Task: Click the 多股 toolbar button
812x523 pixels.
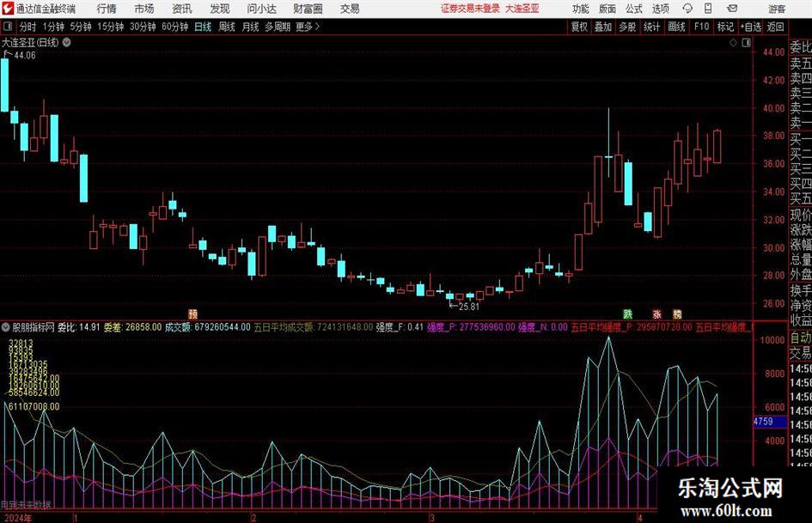Action: [627, 27]
